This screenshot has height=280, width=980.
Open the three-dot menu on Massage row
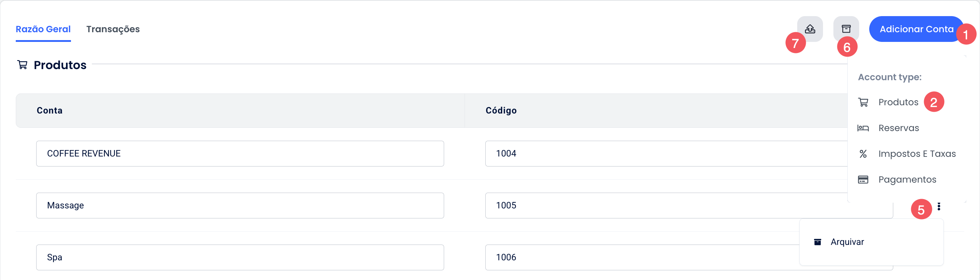click(x=938, y=206)
